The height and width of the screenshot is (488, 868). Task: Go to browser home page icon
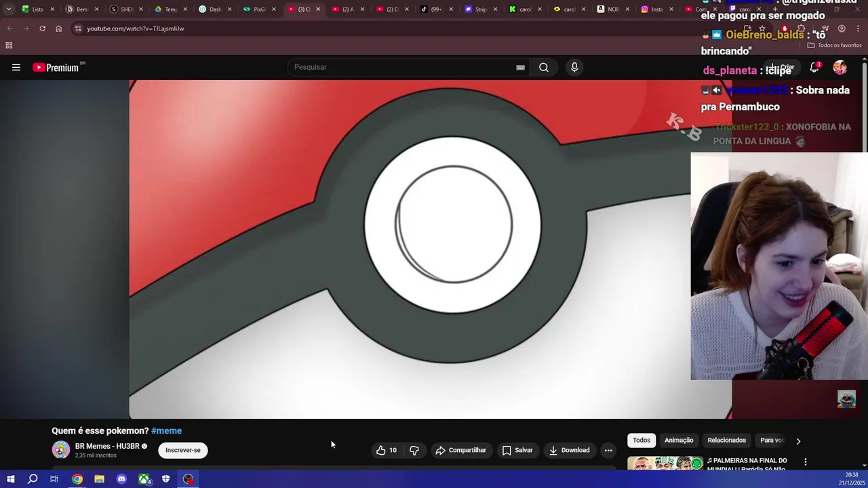(58, 28)
